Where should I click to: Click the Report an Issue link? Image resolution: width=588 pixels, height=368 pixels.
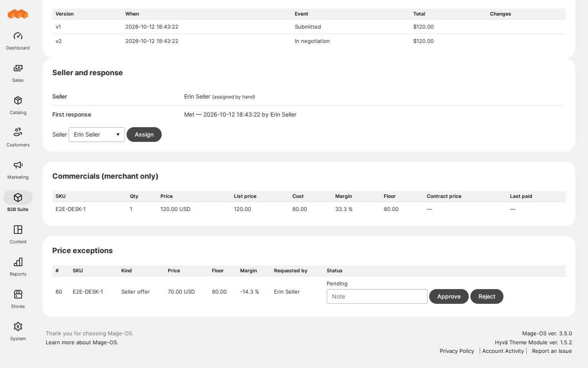[x=552, y=351]
